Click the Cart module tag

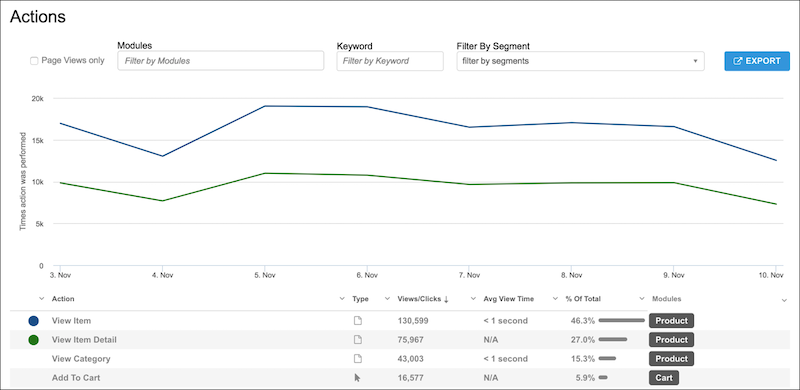(x=664, y=378)
